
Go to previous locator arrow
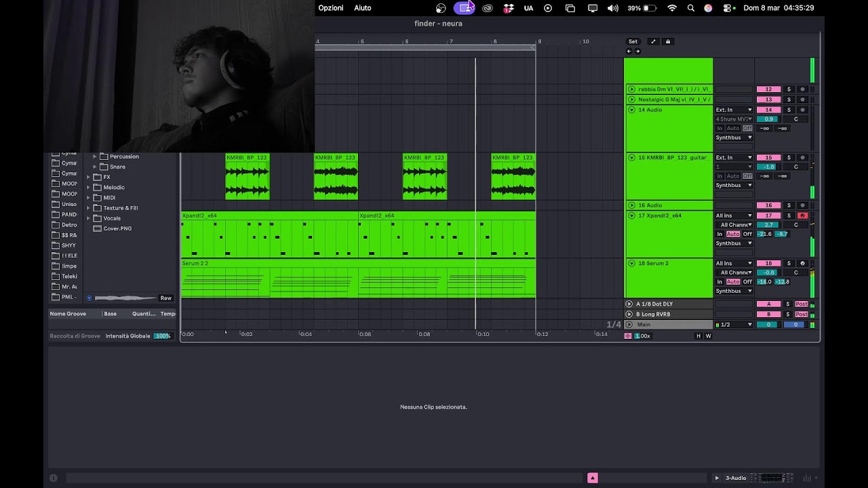629,52
